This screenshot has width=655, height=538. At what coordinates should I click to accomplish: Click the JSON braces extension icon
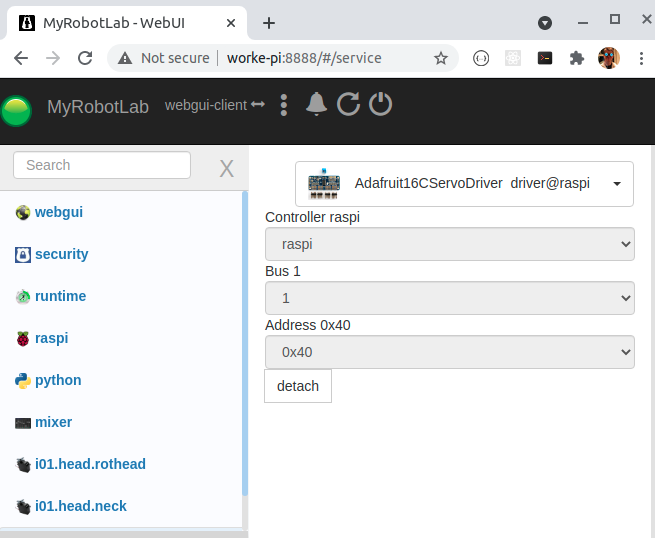tap(481, 58)
